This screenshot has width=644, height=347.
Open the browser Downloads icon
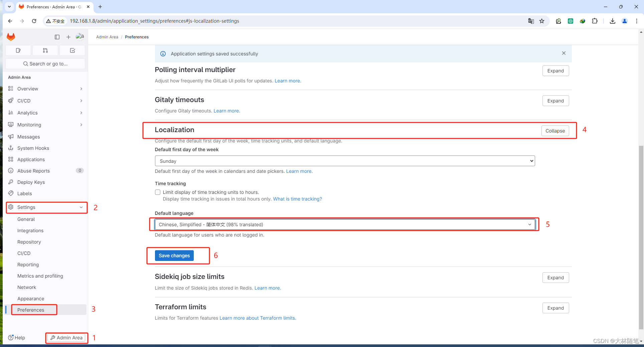[613, 21]
